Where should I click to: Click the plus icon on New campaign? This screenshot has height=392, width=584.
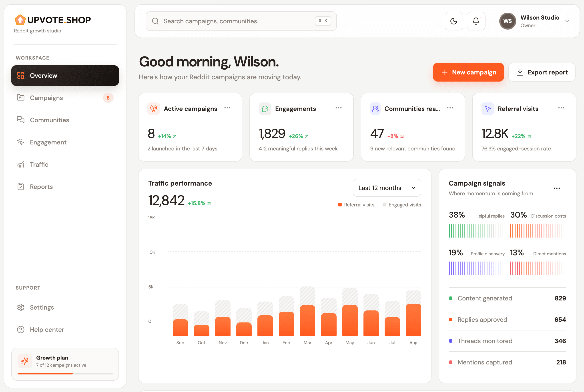(445, 72)
